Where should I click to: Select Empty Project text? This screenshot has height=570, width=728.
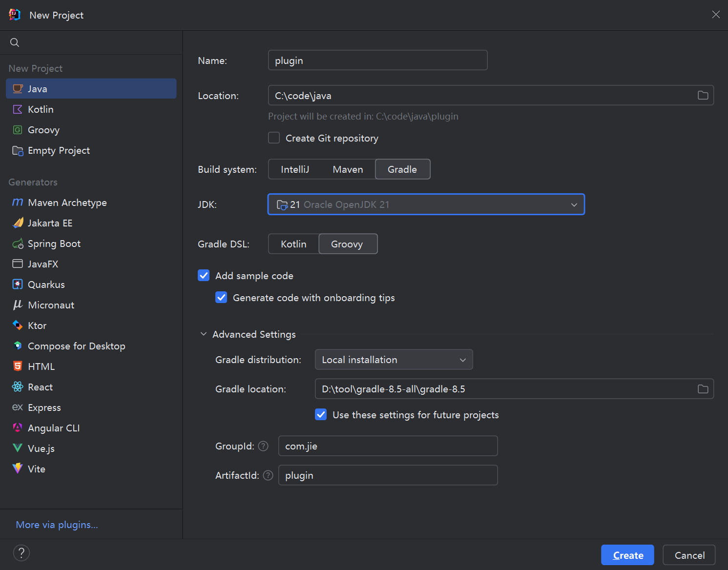pos(59,150)
